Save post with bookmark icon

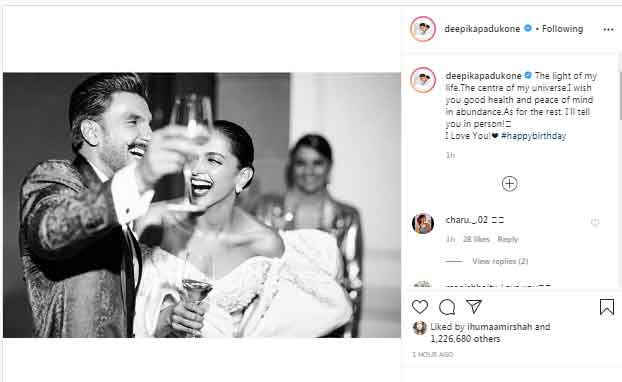pos(607,307)
